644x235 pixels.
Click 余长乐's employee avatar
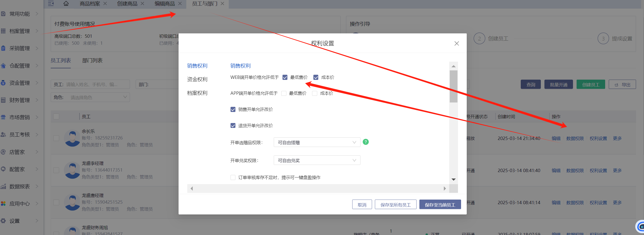[72, 138]
